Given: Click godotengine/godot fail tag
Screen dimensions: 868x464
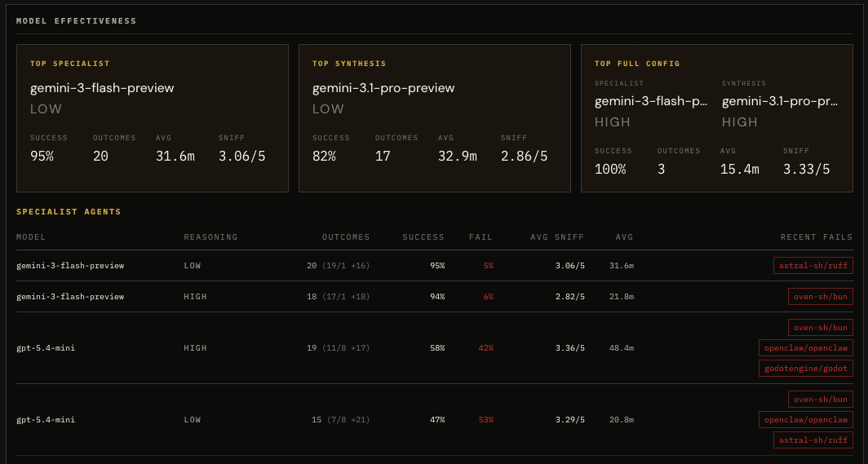Looking at the screenshot, I should click(806, 369).
